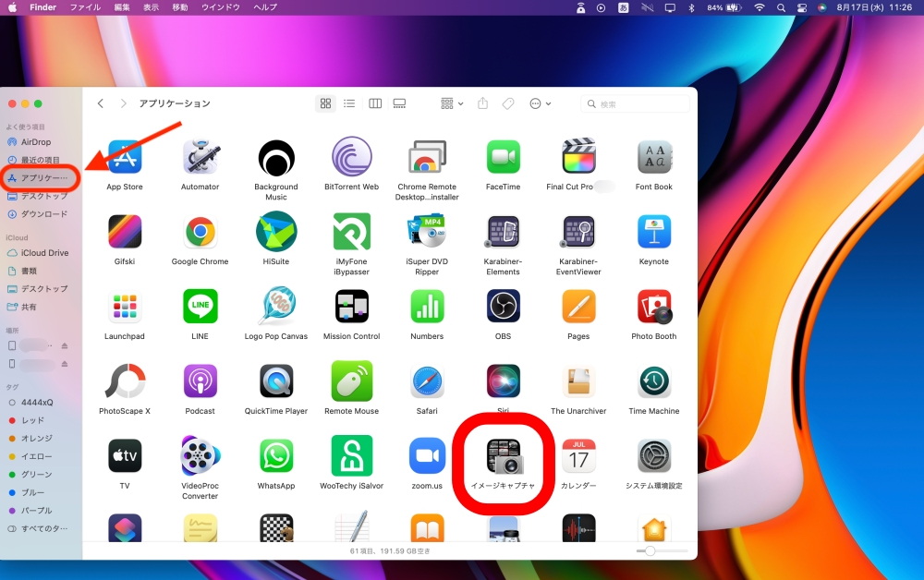Open the 編集 menu

click(x=122, y=7)
